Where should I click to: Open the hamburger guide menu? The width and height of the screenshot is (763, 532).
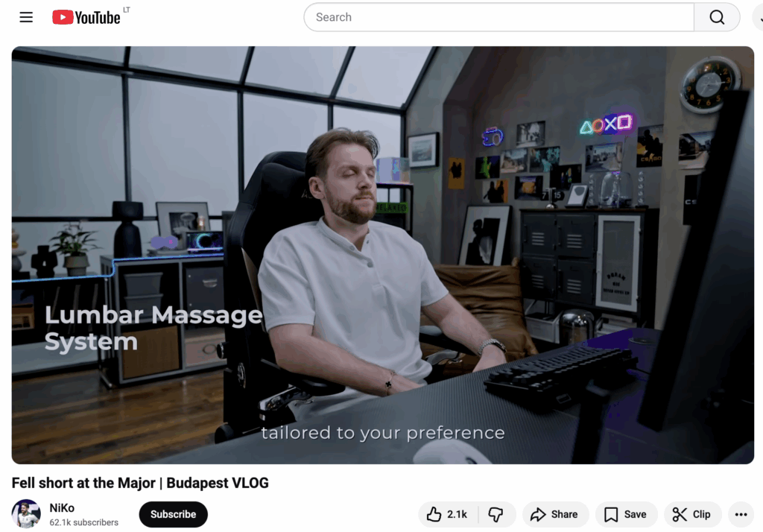(26, 17)
